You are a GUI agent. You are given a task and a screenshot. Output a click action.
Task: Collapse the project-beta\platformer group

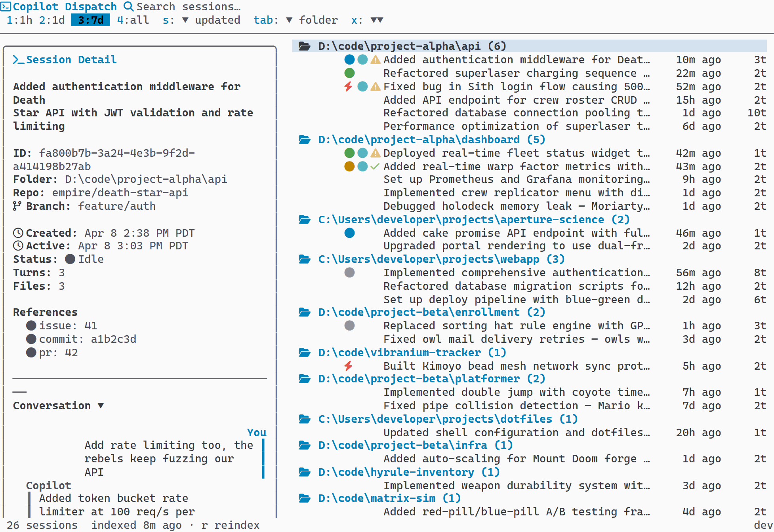pyautogui.click(x=422, y=378)
